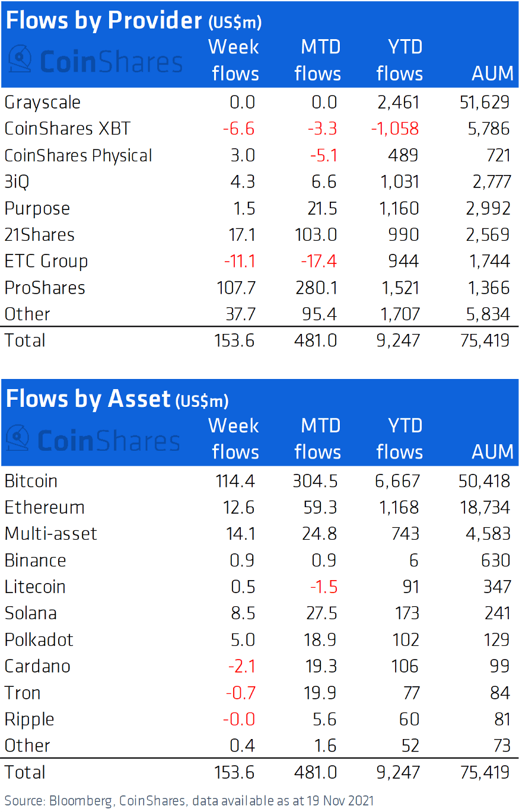The image size is (519, 812).
Task: Click the CoinShares logo icon in Flows by Provider
Action: [x=20, y=60]
